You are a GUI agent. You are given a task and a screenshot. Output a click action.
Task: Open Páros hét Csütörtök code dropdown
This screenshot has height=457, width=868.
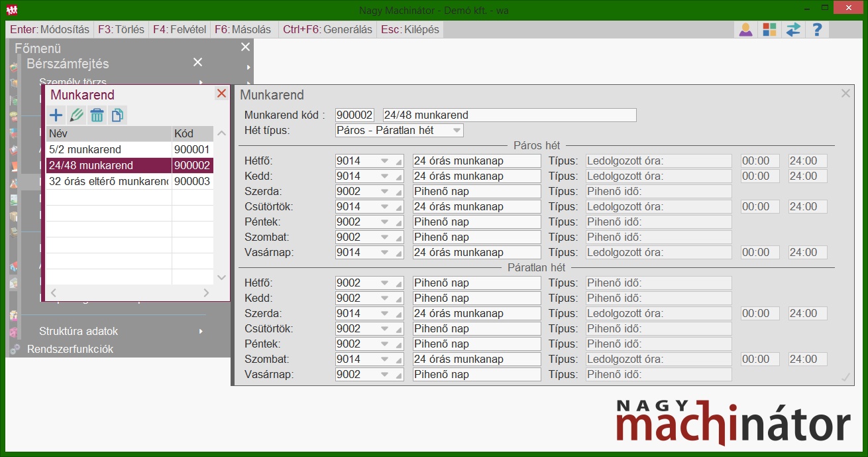pos(384,207)
